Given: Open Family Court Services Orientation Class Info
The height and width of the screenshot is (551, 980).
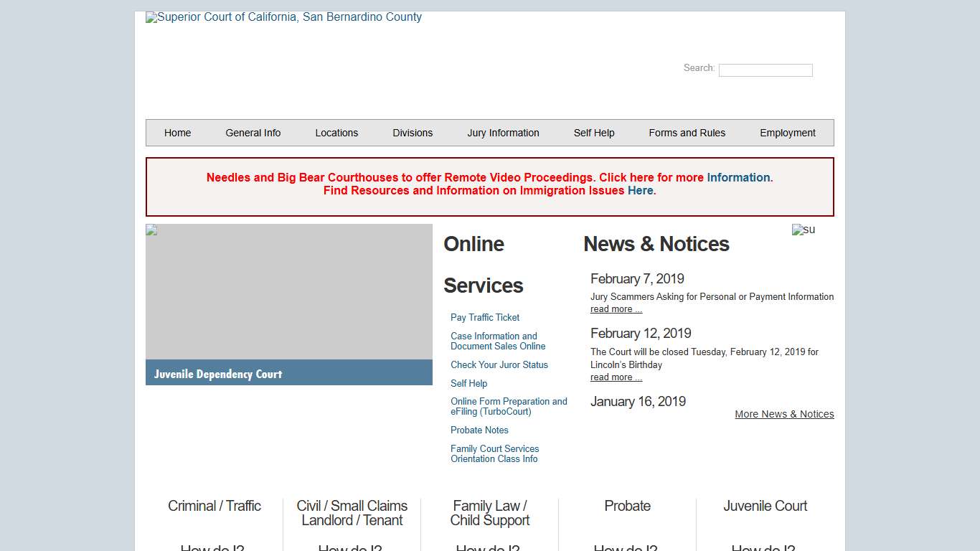Looking at the screenshot, I should [x=494, y=453].
